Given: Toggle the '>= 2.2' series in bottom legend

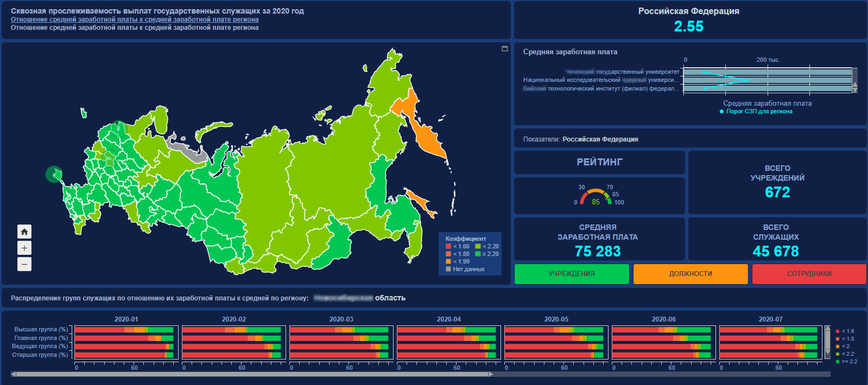Looking at the screenshot, I should [838, 362].
